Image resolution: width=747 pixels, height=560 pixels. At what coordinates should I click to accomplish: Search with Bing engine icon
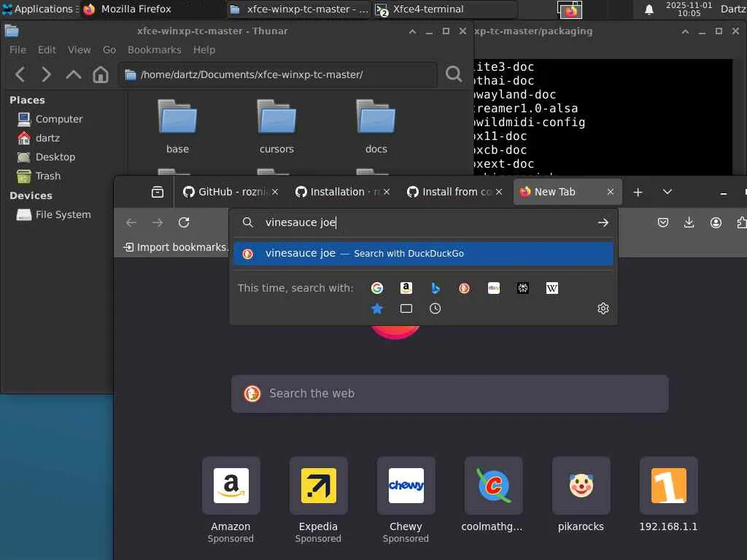coord(436,288)
